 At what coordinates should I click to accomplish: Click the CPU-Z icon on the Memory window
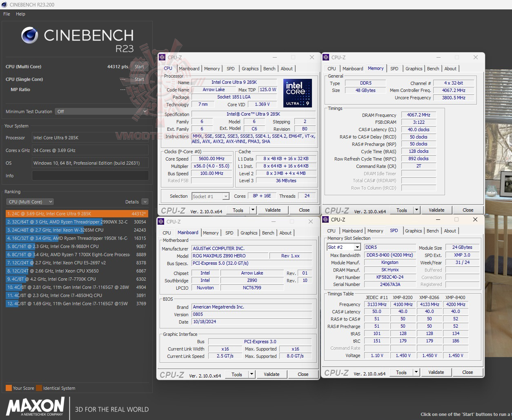coord(325,57)
